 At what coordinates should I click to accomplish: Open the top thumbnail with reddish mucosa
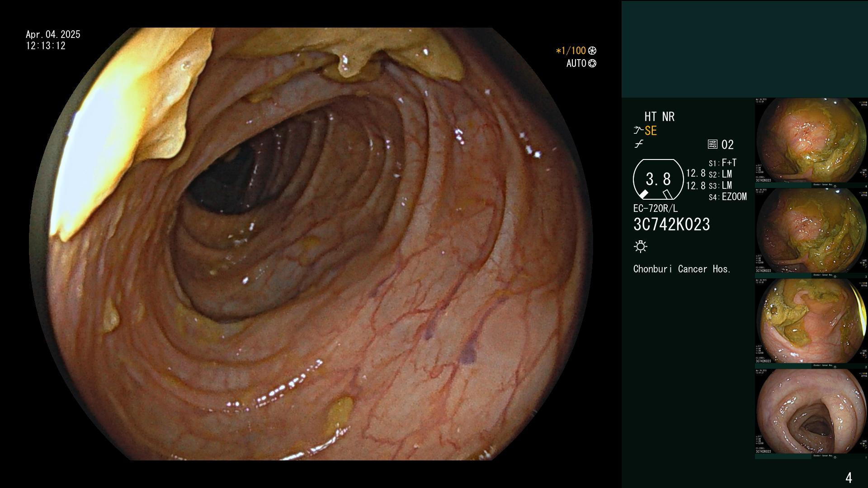tap(811, 141)
